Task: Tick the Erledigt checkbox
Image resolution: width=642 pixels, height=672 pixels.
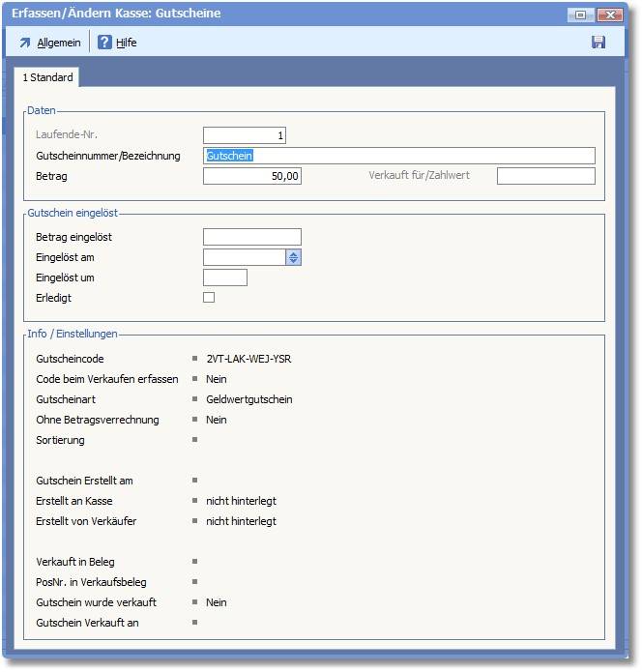Action: (x=209, y=298)
